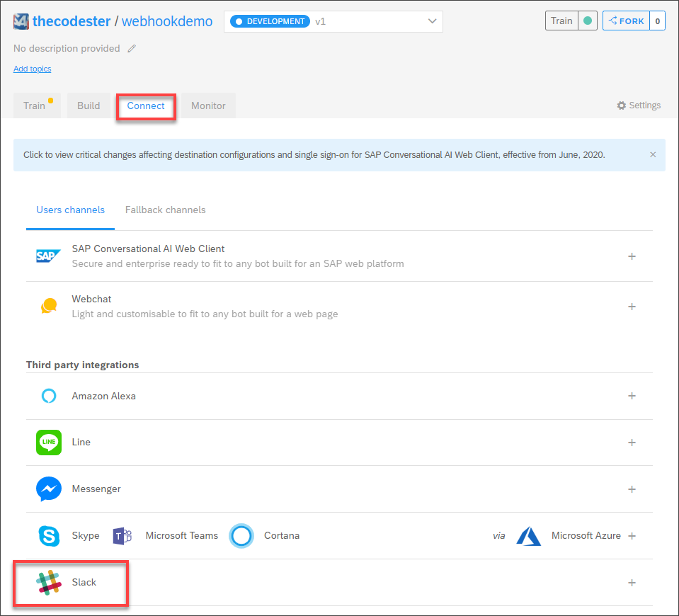679x616 pixels.
Task: Click the SAP logo icon
Action: (x=48, y=256)
